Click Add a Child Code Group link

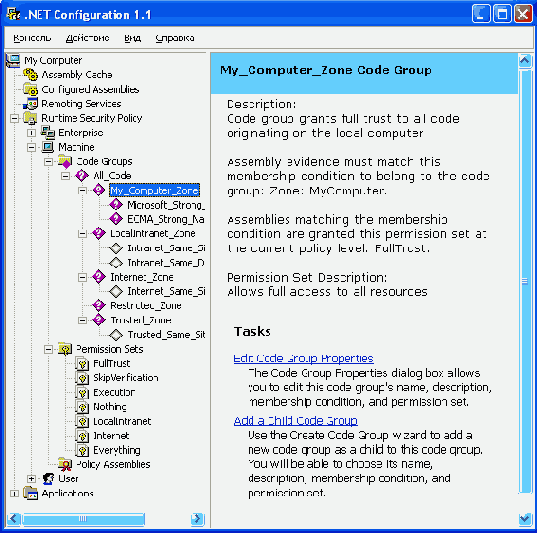(296, 421)
